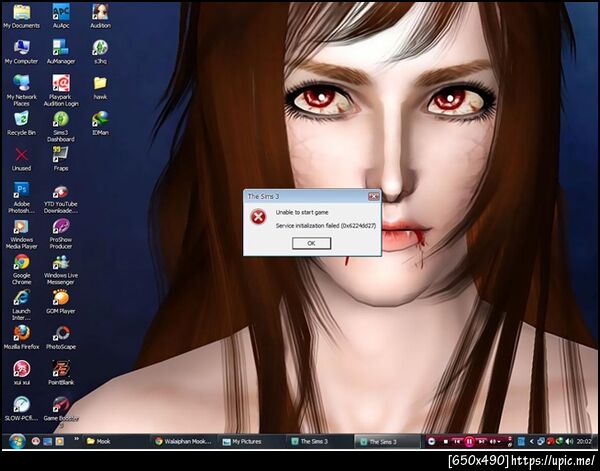Select the My Network Places icon
This screenshot has width=600, height=471.
coord(21,91)
